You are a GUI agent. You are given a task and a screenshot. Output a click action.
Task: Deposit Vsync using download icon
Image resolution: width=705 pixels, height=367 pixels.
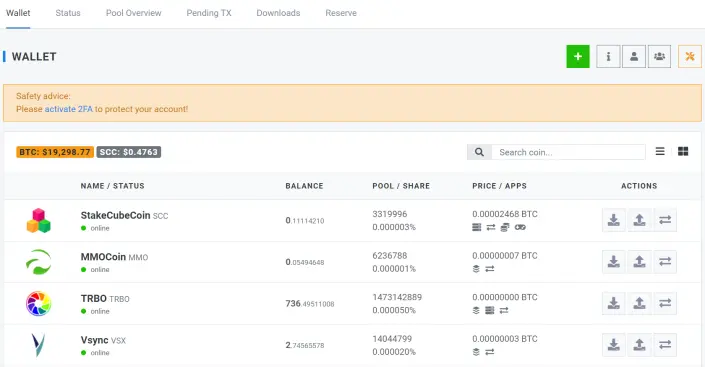(x=614, y=345)
